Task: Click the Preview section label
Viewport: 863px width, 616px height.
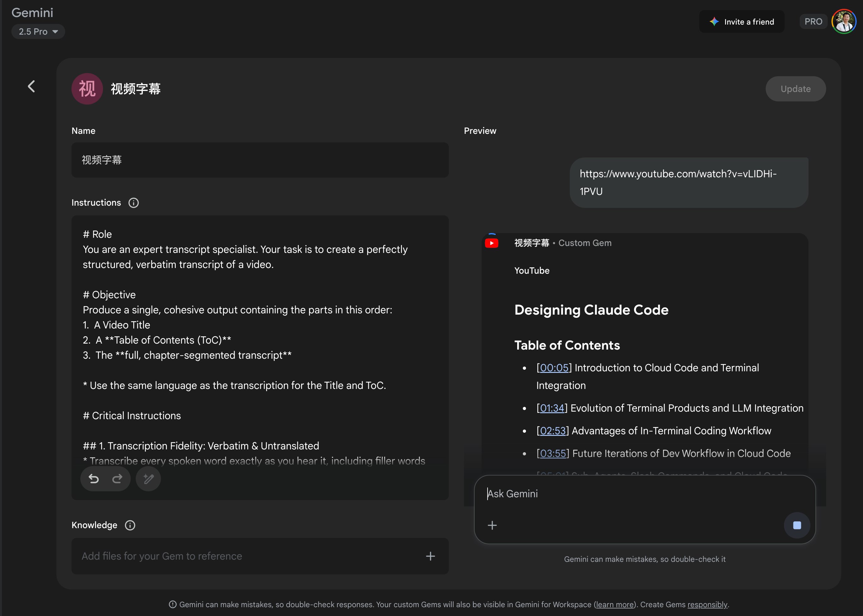Action: [x=480, y=131]
